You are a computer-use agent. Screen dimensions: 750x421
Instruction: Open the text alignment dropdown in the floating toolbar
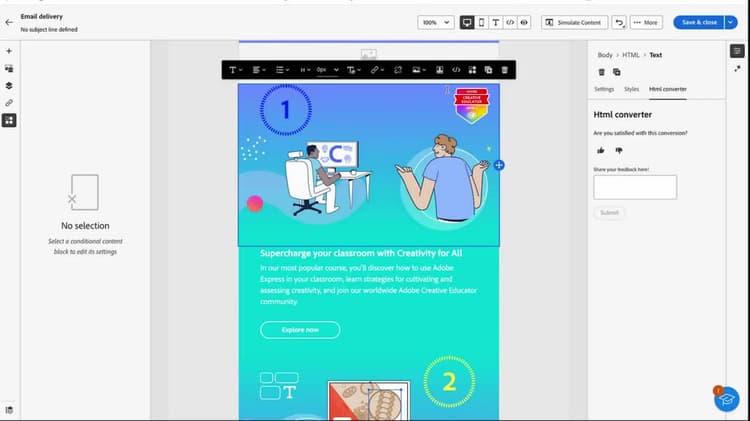click(259, 70)
